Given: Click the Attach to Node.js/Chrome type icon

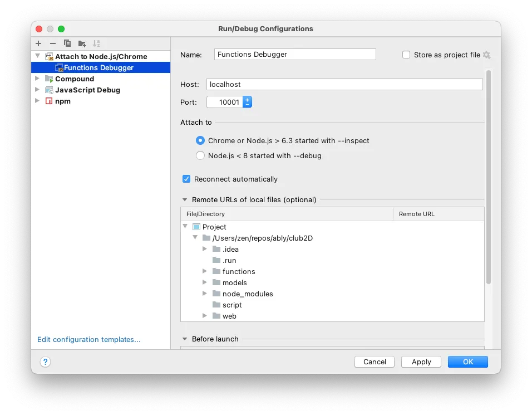Looking at the screenshot, I should tap(49, 56).
